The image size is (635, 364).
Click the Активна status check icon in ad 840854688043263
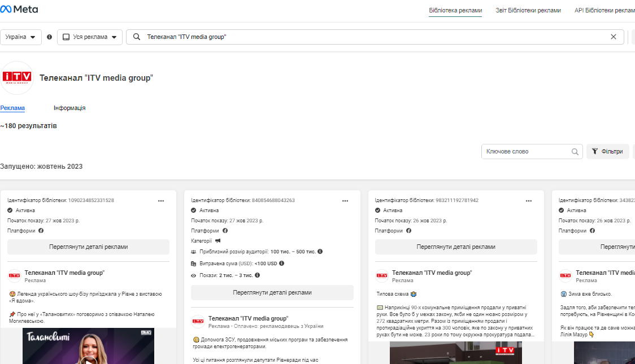point(194,210)
